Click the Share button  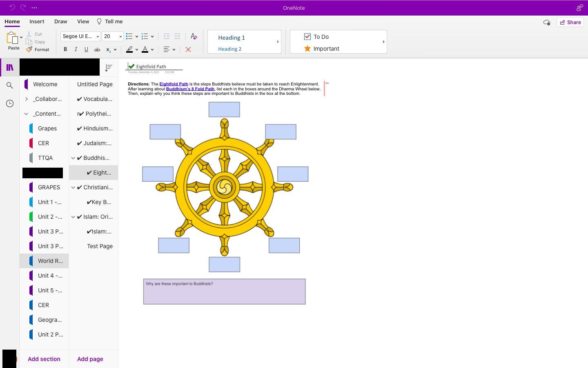570,22
